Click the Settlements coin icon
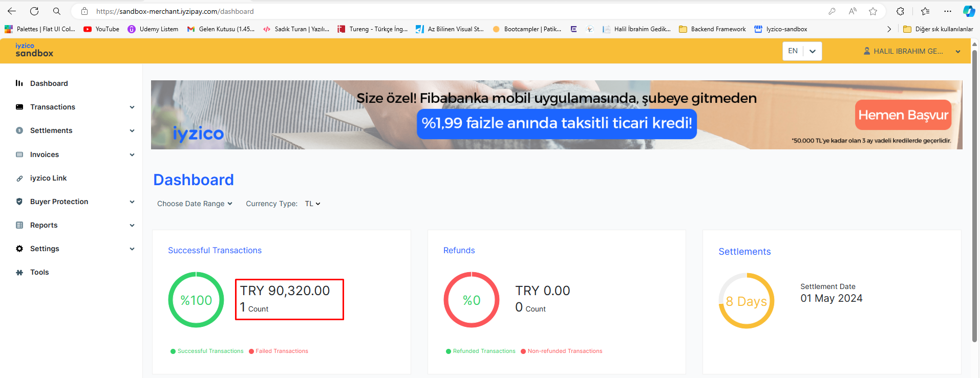This screenshot has width=980, height=378. click(x=19, y=130)
